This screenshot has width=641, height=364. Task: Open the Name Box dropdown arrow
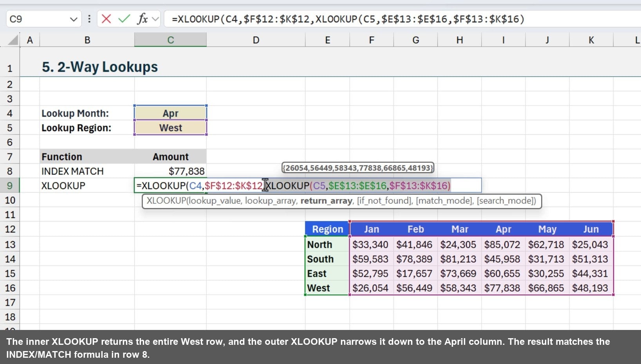pyautogui.click(x=74, y=19)
